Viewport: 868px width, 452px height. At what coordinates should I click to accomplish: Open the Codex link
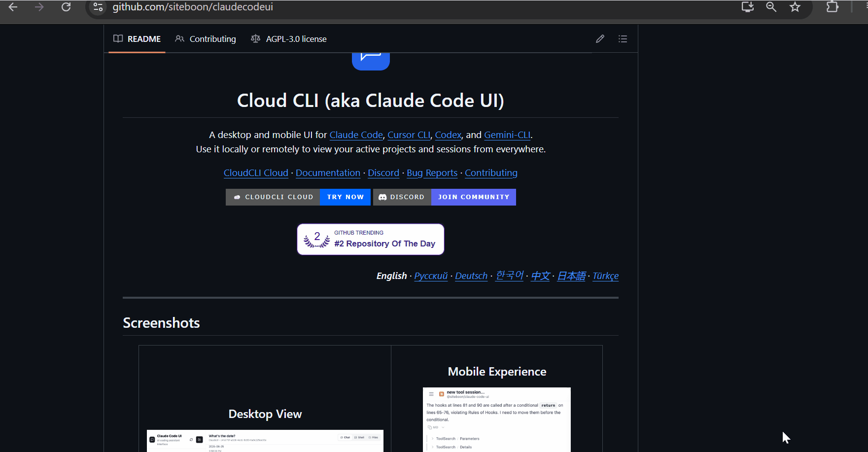click(x=449, y=135)
